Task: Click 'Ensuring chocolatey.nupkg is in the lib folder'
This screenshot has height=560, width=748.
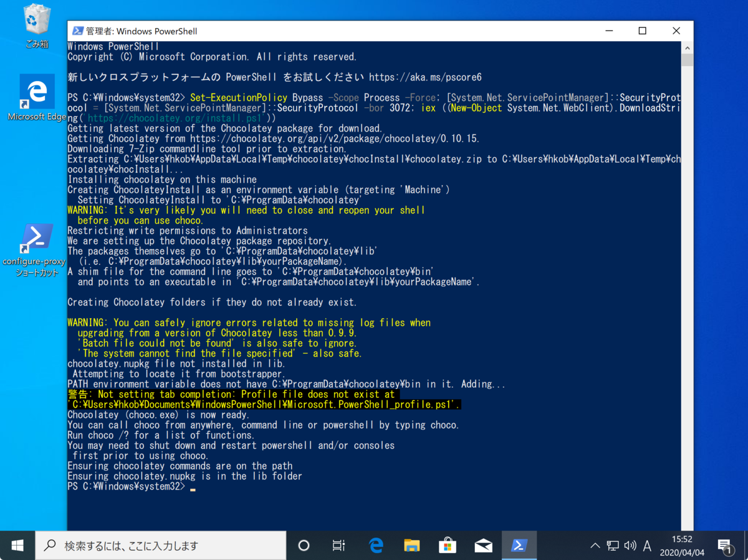Action: (x=185, y=476)
